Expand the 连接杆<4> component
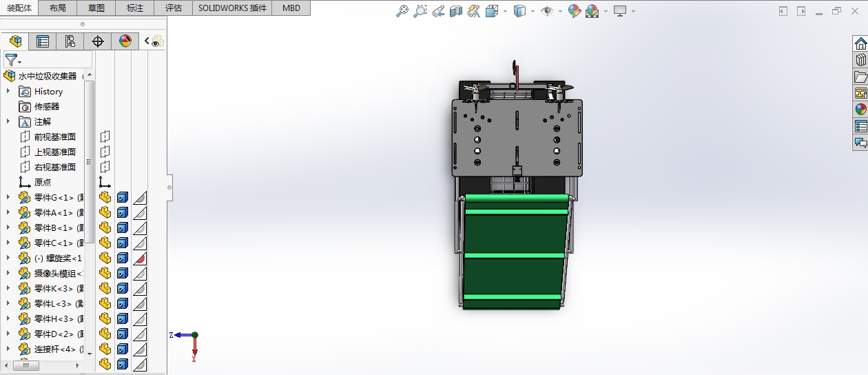Viewport: 868px width, 375px height. click(x=8, y=349)
